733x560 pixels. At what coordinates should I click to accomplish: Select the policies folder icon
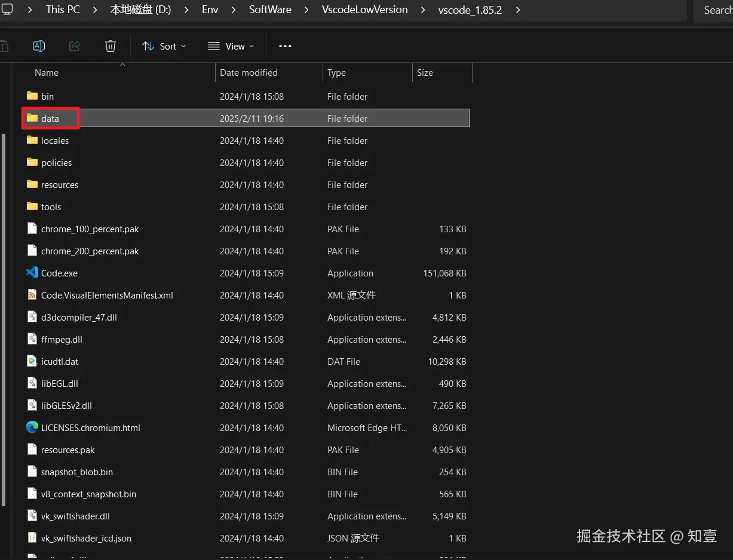coord(32,162)
